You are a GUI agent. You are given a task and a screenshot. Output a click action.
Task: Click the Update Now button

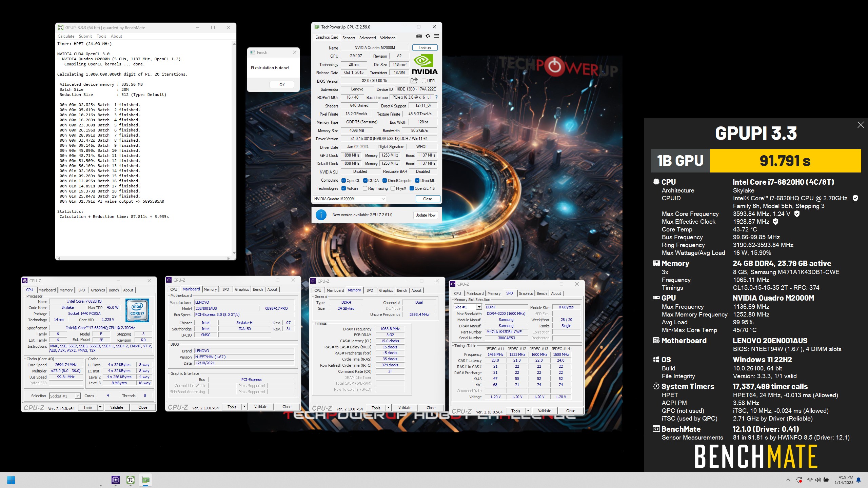[x=425, y=215]
